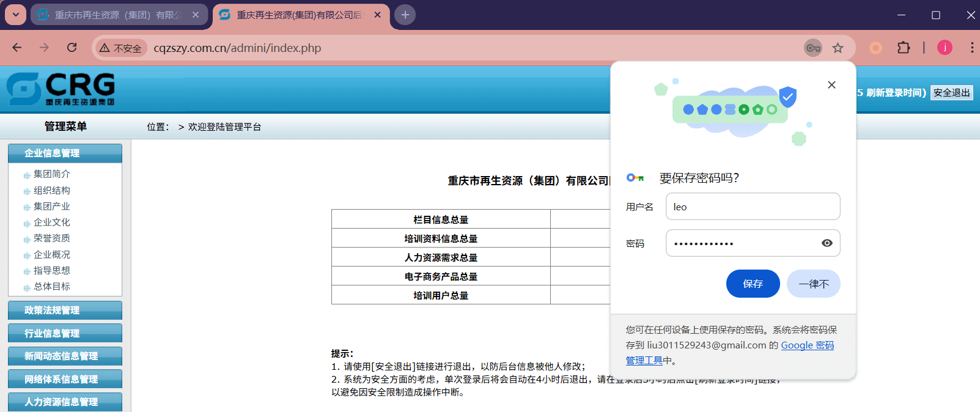Open the Extensions puzzle icon
The width and height of the screenshot is (980, 412).
pos(903,48)
